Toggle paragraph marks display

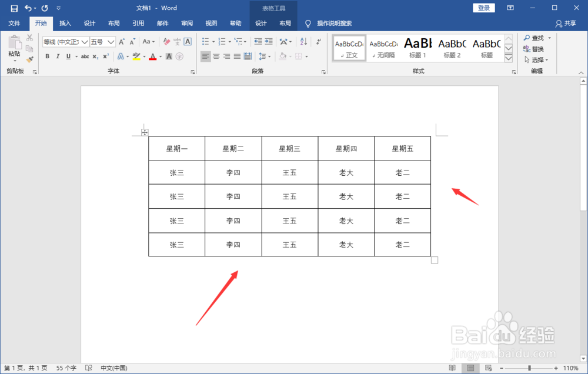[319, 41]
